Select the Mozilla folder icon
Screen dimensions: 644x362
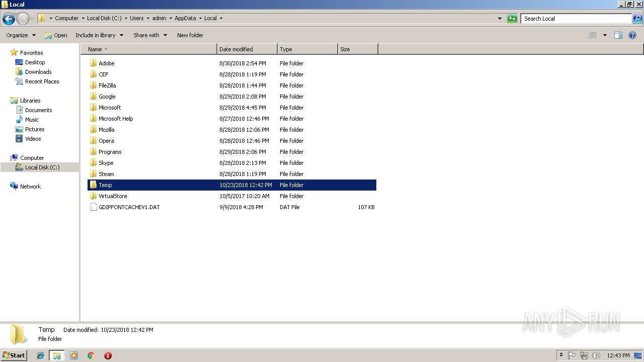coord(93,130)
